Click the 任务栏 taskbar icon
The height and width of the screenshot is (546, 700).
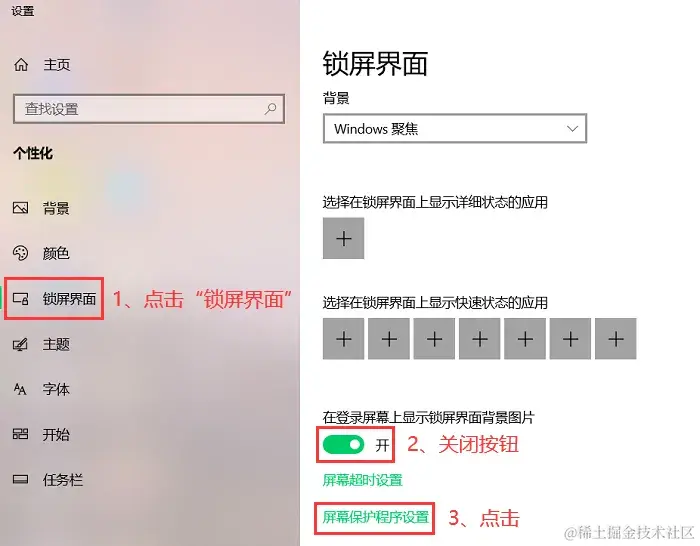coord(21,479)
